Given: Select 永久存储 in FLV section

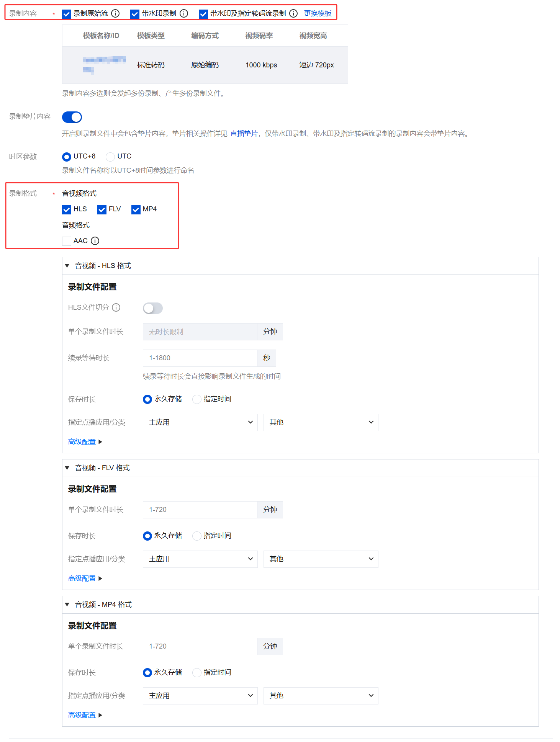Looking at the screenshot, I should pos(147,536).
